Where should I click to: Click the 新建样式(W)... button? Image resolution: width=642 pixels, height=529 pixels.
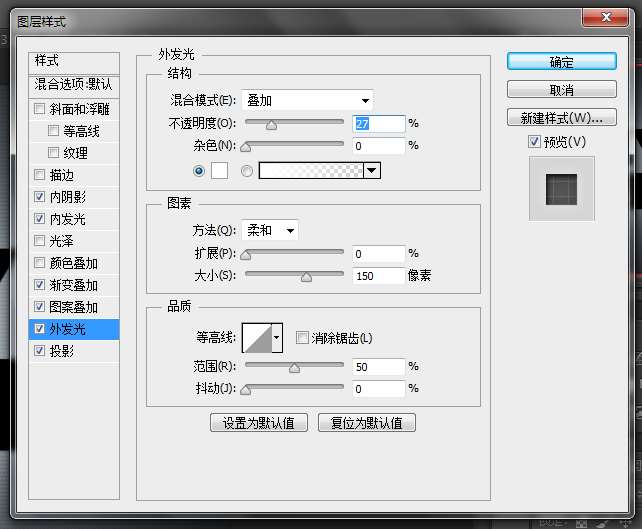pyautogui.click(x=562, y=118)
